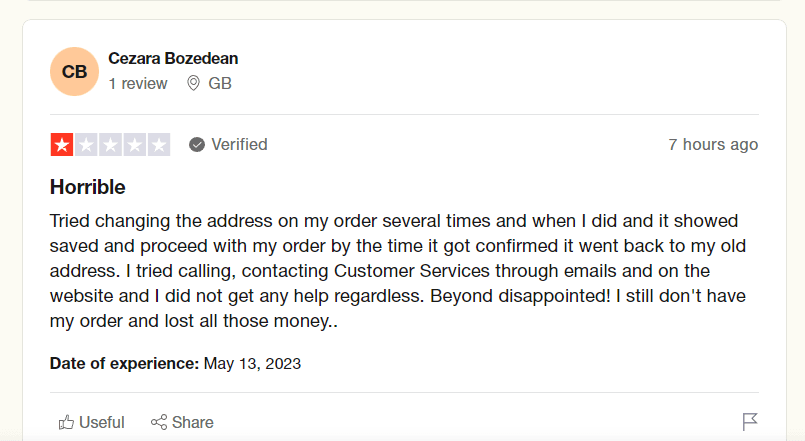Click the Verified checkmark icon
Screen dimensions: 805x441
coord(197,145)
